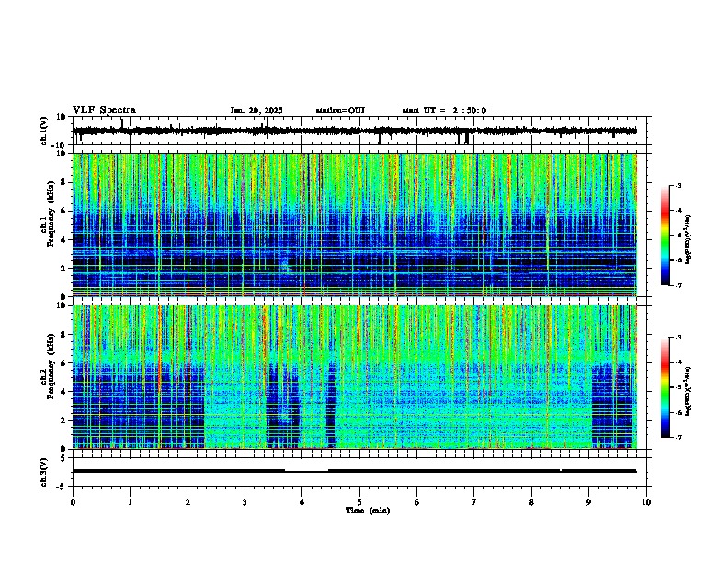Viewport: 728px width, 563px height.
Task: Click the "-3" tick on ch.1 color bar
Action: coord(677,185)
